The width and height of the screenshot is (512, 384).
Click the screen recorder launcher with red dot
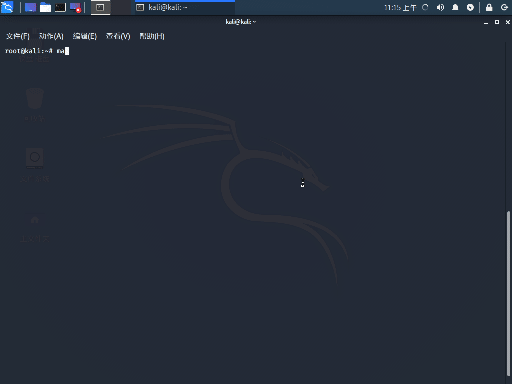(75, 7)
